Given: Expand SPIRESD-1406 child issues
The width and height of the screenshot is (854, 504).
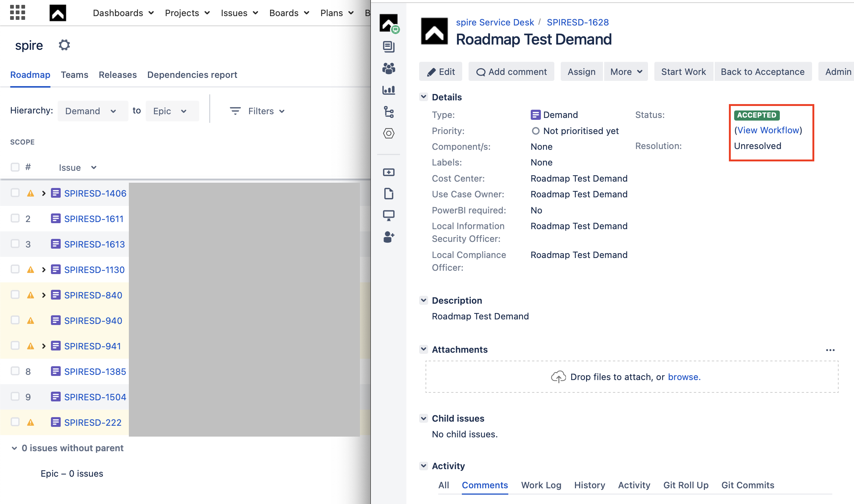Looking at the screenshot, I should (x=44, y=193).
